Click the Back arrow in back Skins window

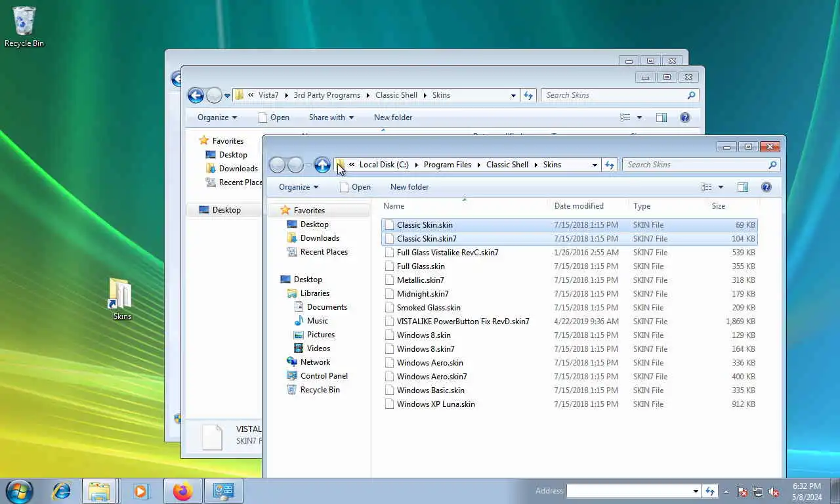[x=196, y=95]
